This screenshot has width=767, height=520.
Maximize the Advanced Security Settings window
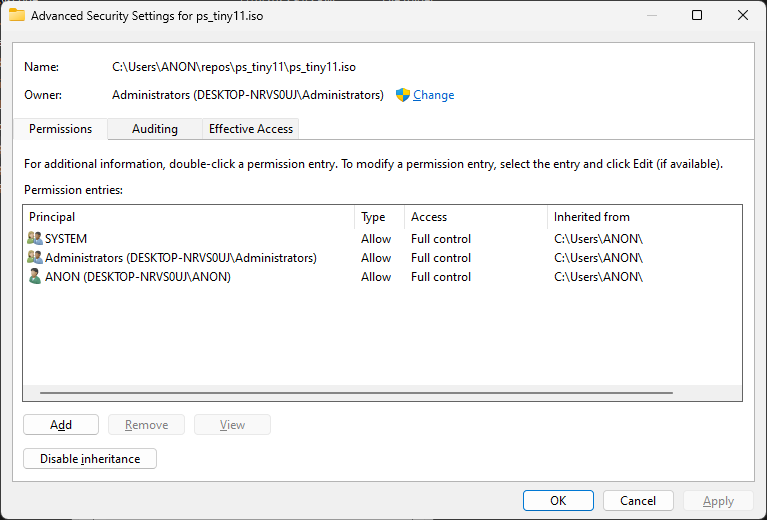pos(697,16)
